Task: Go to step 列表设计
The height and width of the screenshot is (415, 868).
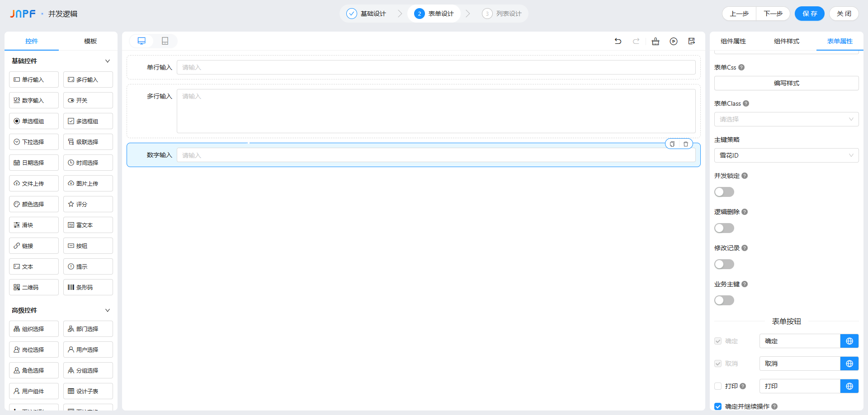Action: (502, 14)
